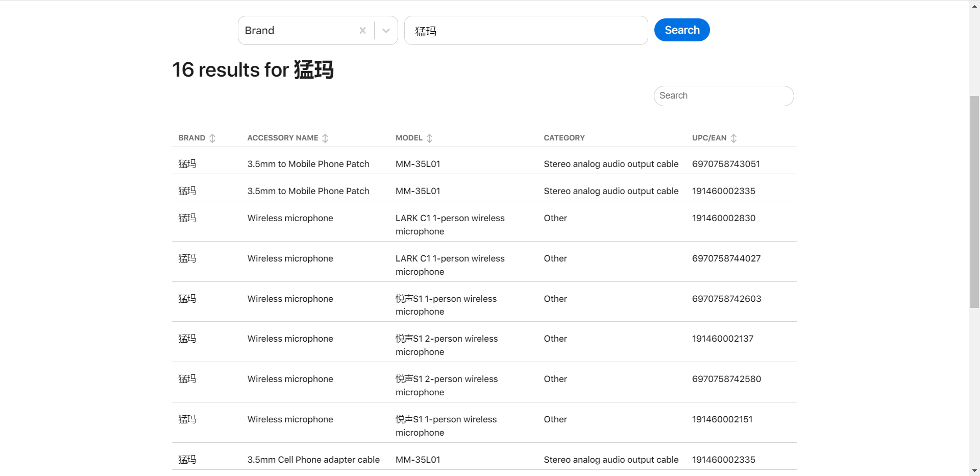
Task: Sort by Accessory Name column arrows
Action: click(x=325, y=138)
